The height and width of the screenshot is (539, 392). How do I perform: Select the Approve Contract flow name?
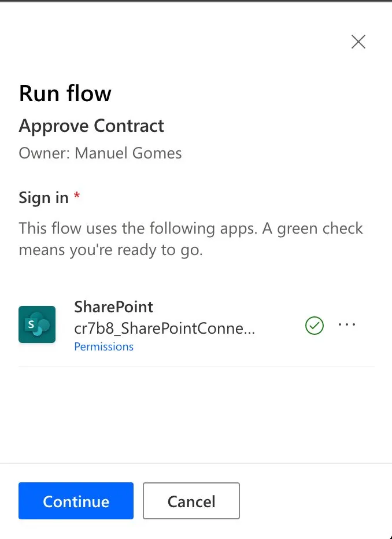pos(91,126)
